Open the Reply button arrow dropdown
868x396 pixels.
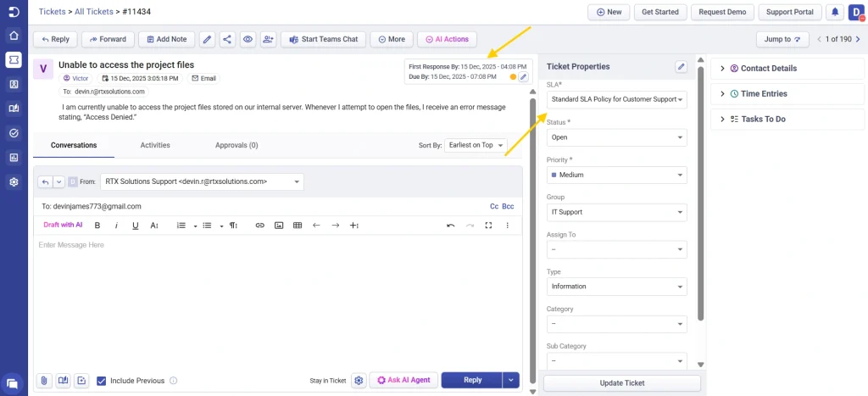pyautogui.click(x=511, y=380)
